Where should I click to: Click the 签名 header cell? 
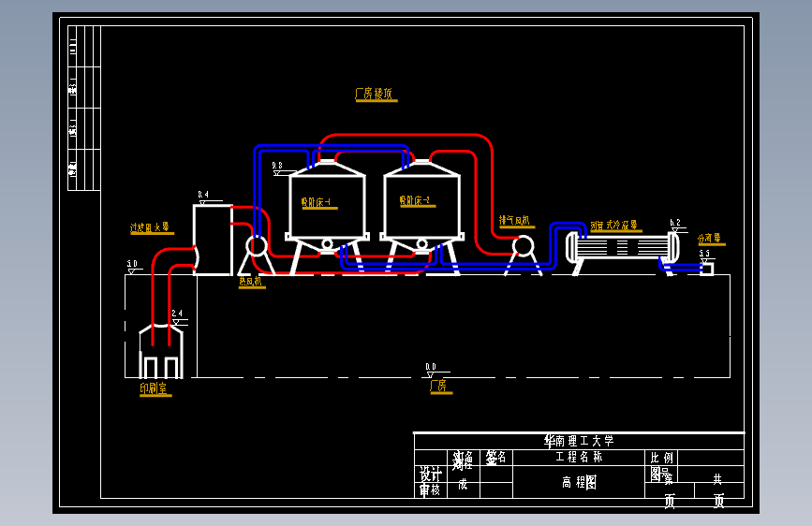pos(496,458)
